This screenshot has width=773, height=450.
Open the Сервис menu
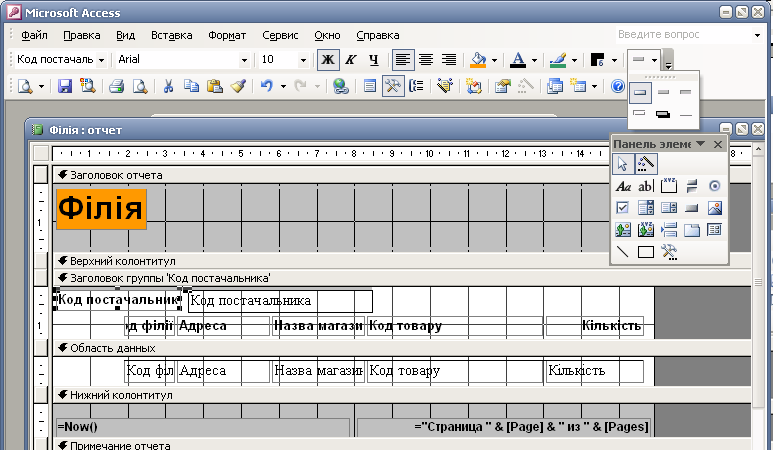280,35
